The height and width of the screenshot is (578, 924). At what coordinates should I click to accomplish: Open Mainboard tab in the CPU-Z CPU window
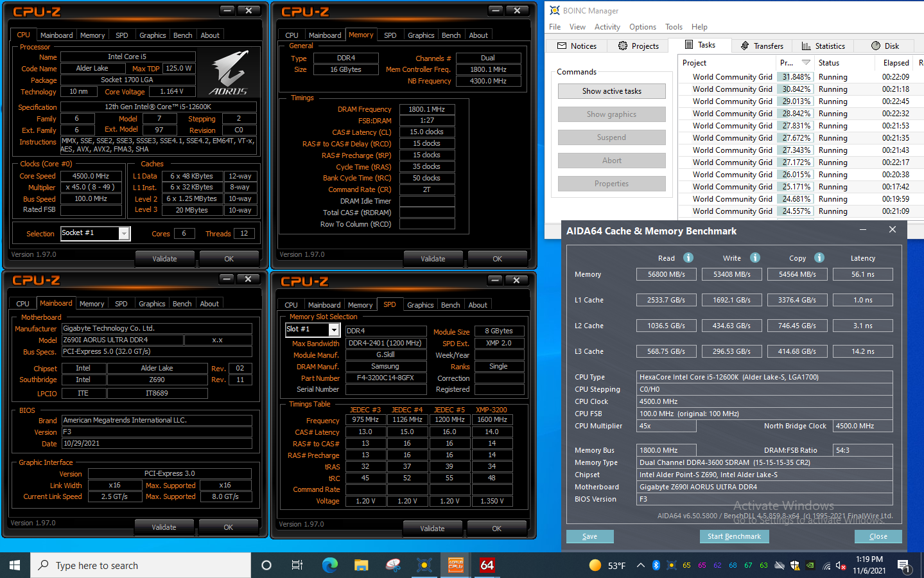(57, 35)
